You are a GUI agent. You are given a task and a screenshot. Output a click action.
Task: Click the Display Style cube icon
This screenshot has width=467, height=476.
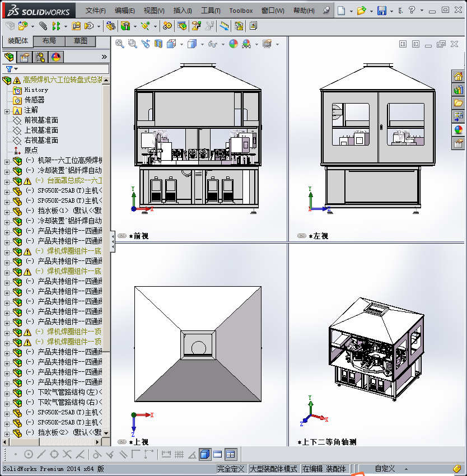click(192, 44)
